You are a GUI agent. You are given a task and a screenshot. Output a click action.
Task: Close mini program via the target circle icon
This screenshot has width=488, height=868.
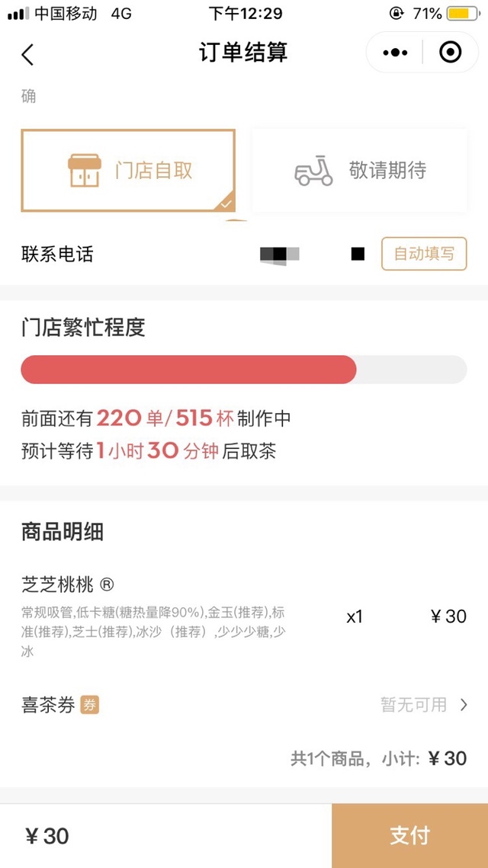tap(450, 53)
